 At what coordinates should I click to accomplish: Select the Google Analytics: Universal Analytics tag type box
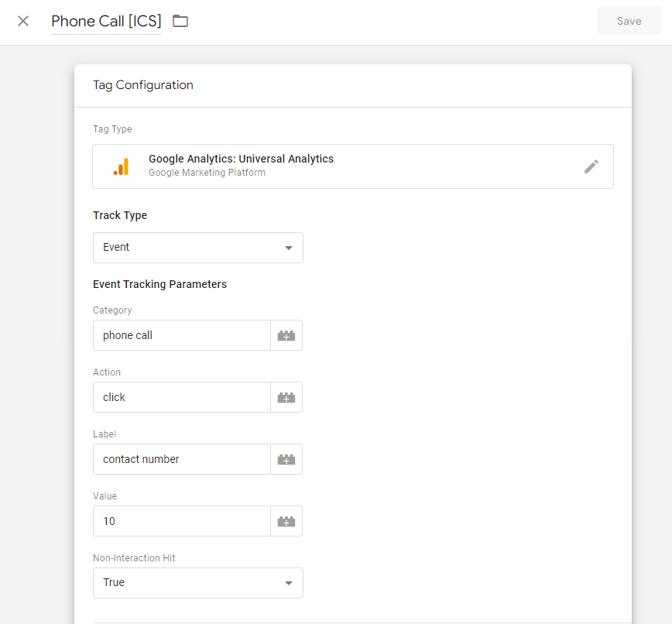353,166
